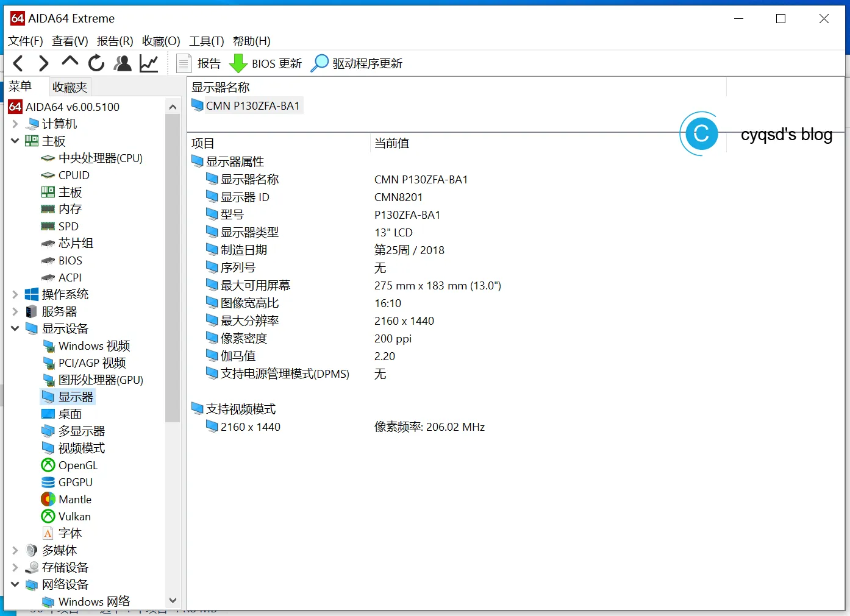
Task: Select the ACPI tree item
Action: pyautogui.click(x=61, y=278)
